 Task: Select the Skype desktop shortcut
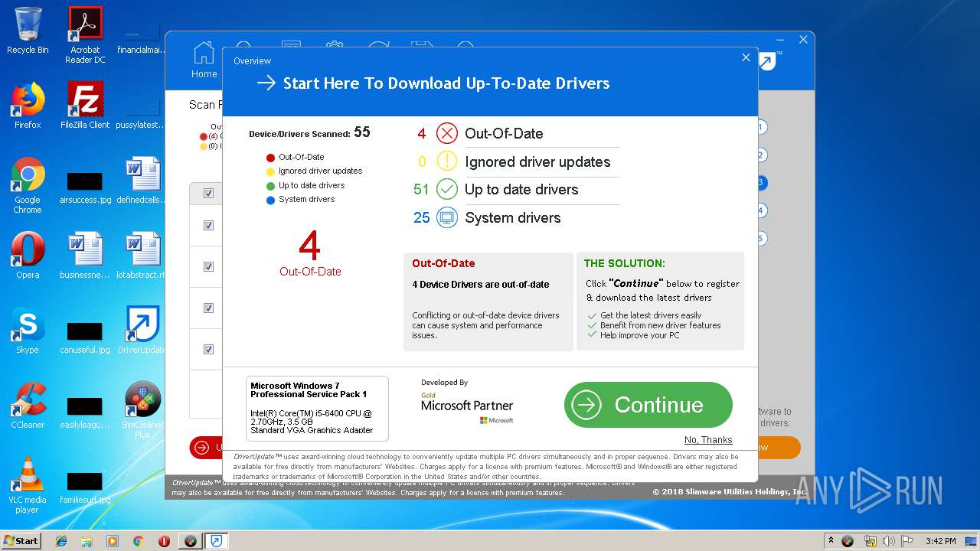click(28, 331)
